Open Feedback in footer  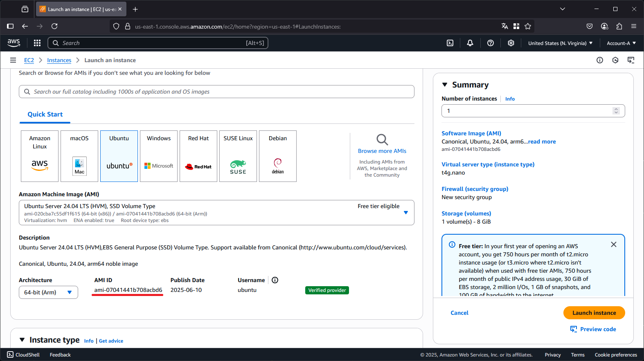tap(60, 354)
